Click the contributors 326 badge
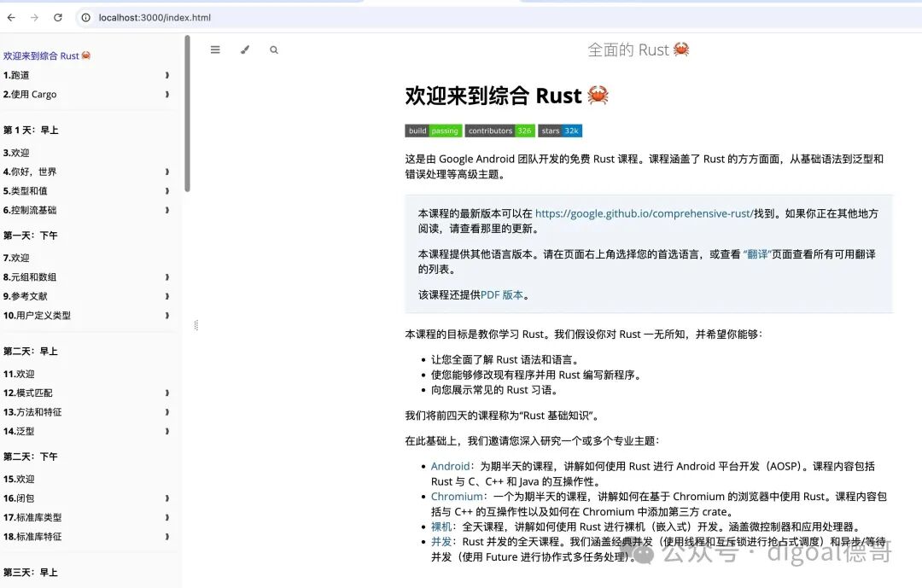Viewport: 922px width, 588px height. pyautogui.click(x=499, y=131)
